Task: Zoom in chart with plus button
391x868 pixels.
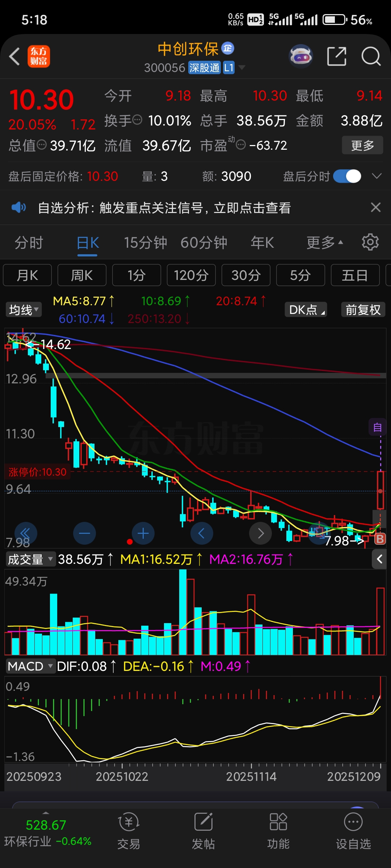Action: pyautogui.click(x=143, y=533)
